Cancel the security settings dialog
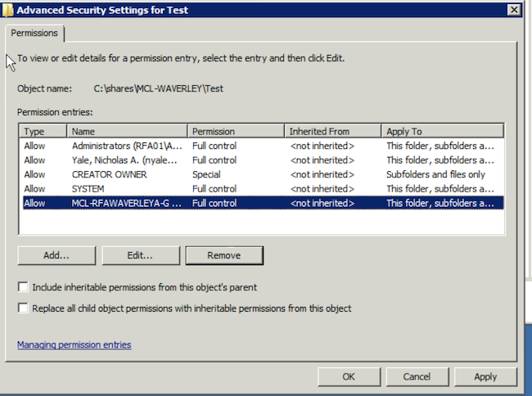The width and height of the screenshot is (532, 396). coord(417,376)
